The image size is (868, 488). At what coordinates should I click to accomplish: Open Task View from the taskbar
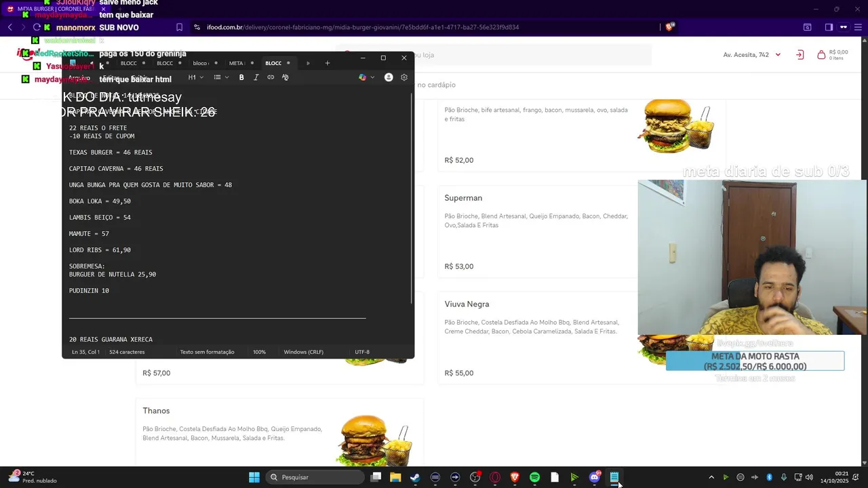[x=376, y=477]
